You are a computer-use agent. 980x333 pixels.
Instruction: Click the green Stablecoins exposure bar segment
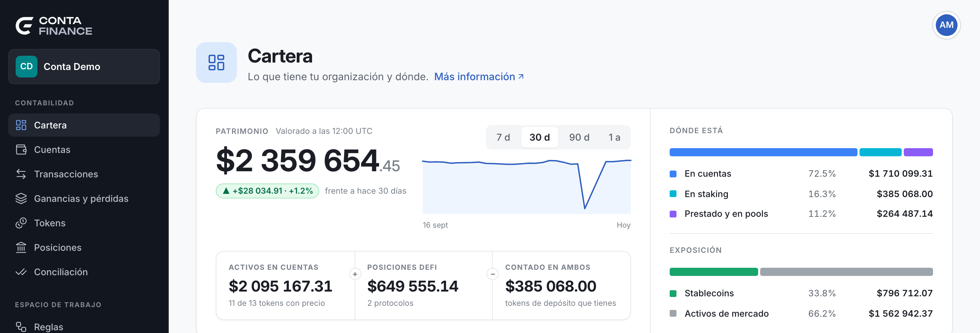(714, 272)
